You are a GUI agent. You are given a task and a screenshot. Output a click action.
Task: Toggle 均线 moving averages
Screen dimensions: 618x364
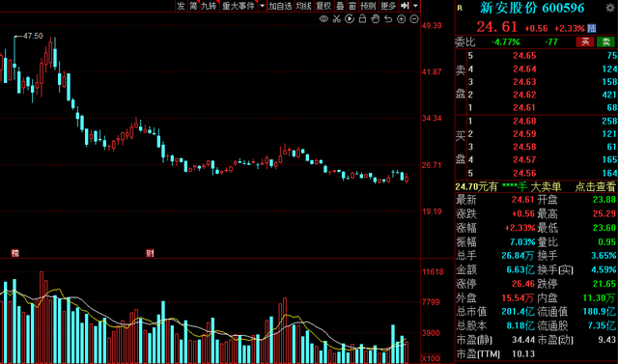(x=304, y=6)
